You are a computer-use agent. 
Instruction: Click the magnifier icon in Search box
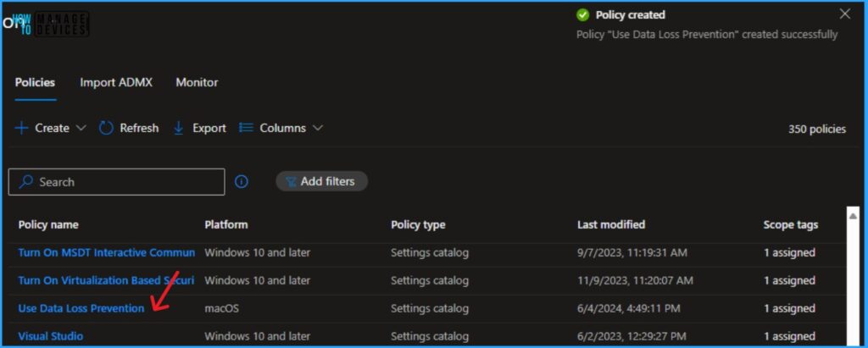click(25, 182)
